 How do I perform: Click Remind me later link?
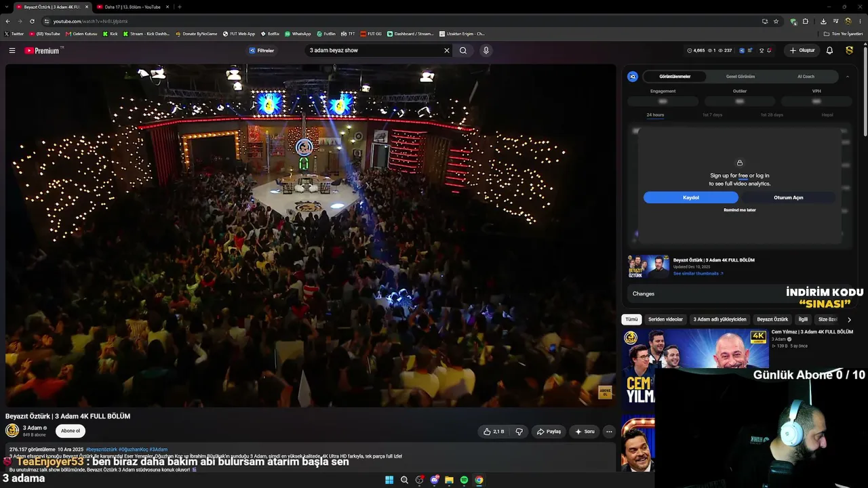coord(740,210)
